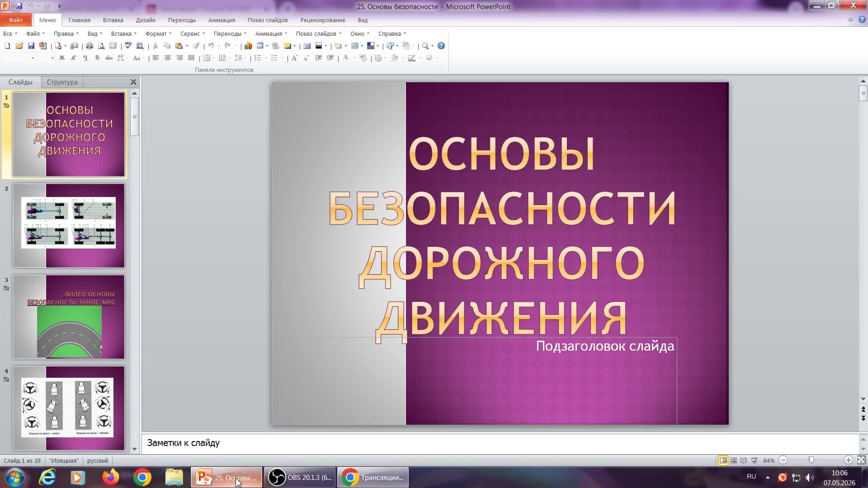This screenshot has height=488, width=868.
Task: Click into Заметки к слайду notes field
Action: pos(500,443)
